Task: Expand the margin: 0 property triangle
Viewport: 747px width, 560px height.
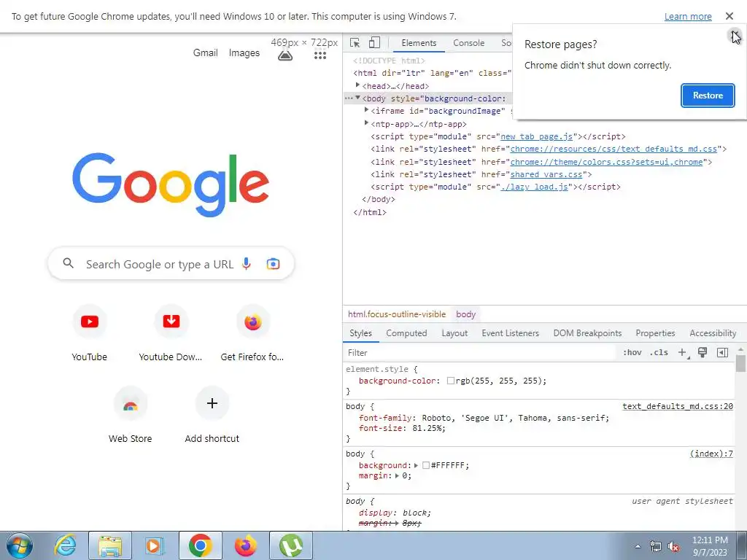Action: 397,475
